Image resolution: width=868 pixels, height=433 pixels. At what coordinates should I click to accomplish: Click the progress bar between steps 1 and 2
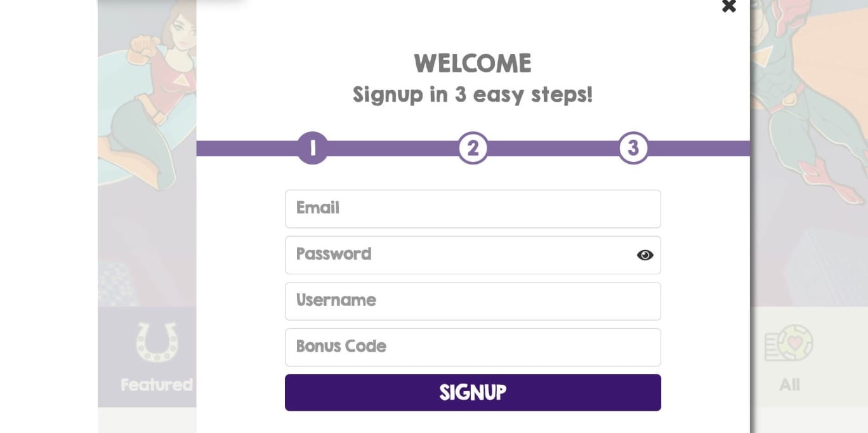point(393,149)
